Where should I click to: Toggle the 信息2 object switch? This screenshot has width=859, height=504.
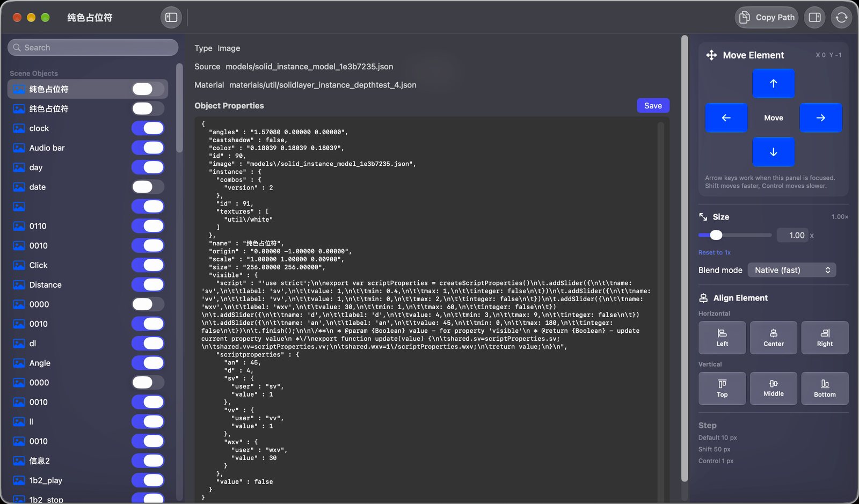[148, 461]
